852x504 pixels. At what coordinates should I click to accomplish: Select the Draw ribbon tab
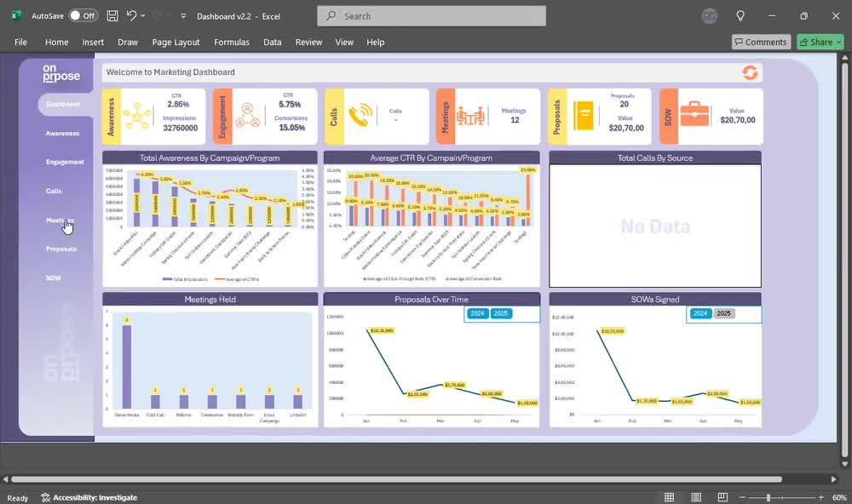(128, 42)
